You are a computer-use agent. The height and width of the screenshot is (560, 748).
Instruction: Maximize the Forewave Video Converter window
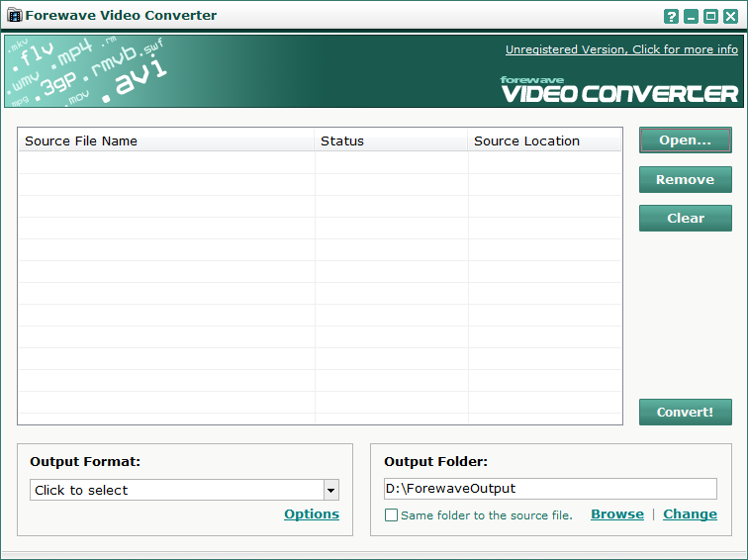(710, 17)
